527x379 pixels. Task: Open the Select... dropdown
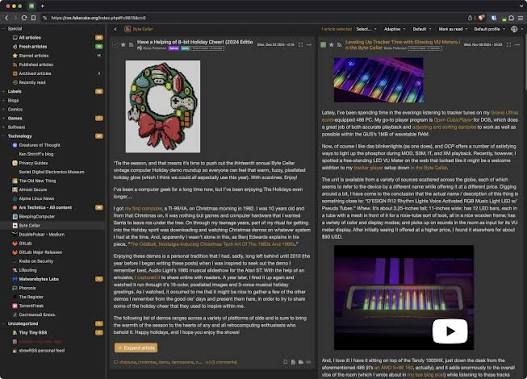366,29
